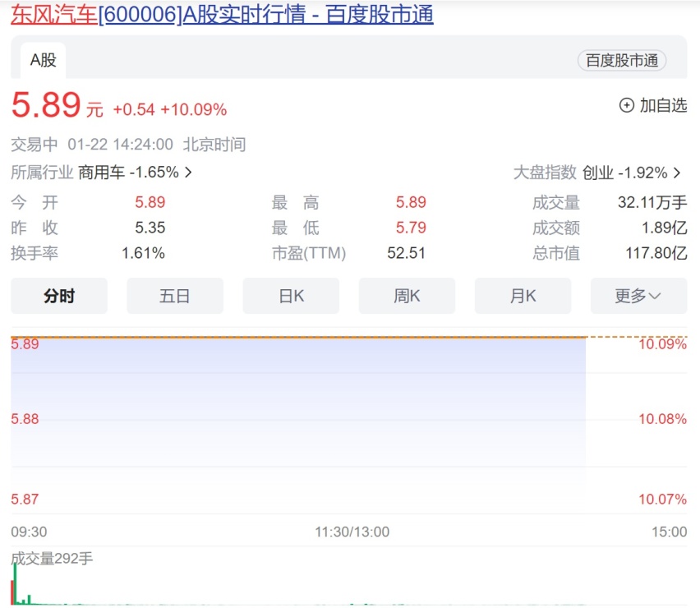
Task: Click the 5.88 price axis label
Action: [x=25, y=419]
